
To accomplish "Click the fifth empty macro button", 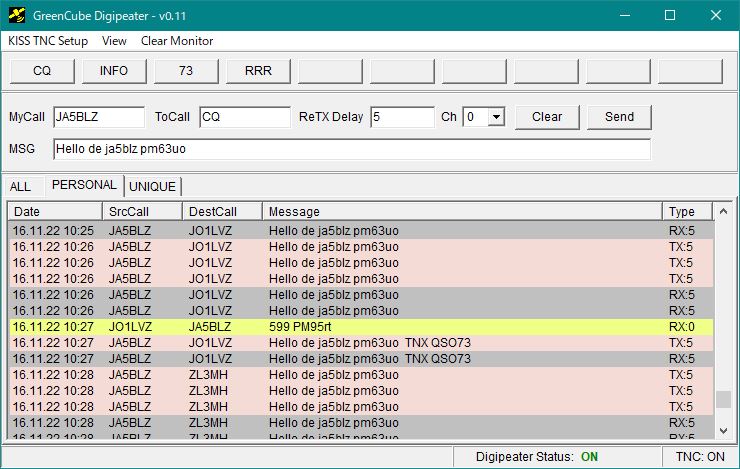I will [618, 71].
